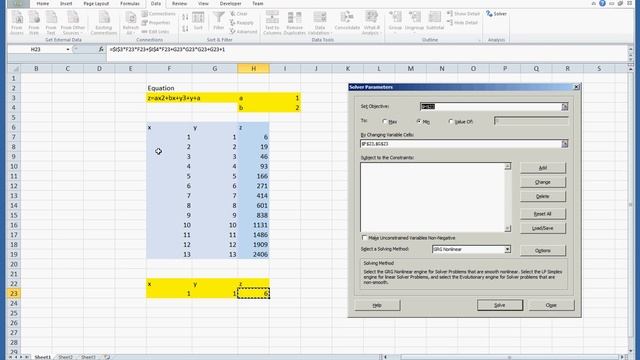Click the Change constraint button
This screenshot has width=640, height=360.
pyautogui.click(x=542, y=182)
